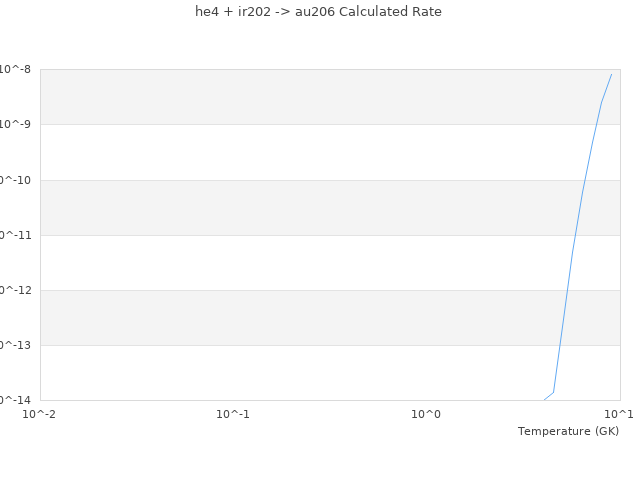Image resolution: width=640 pixels, height=480 pixels.
Task: Click the blue calculated rate curve
Action: [573, 250]
